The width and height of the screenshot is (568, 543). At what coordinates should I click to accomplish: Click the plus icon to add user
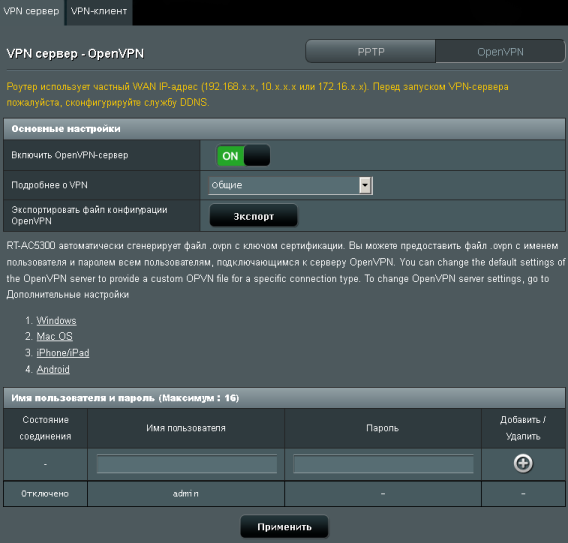pos(523,463)
